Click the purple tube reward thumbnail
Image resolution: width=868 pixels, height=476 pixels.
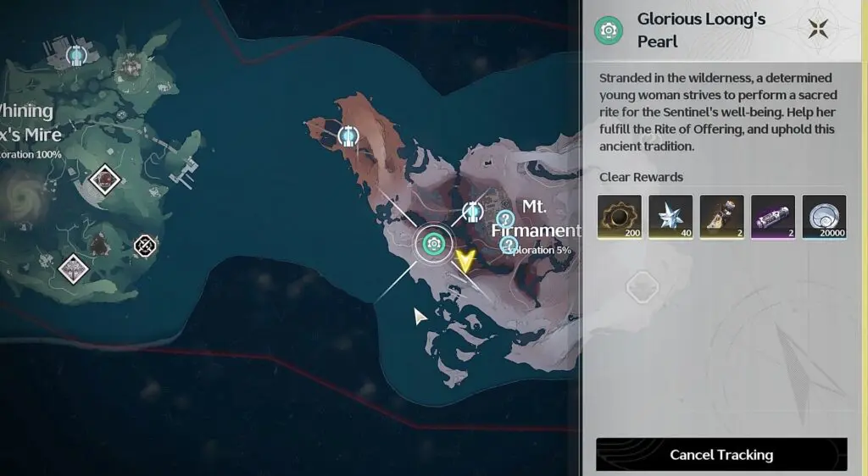coord(773,217)
